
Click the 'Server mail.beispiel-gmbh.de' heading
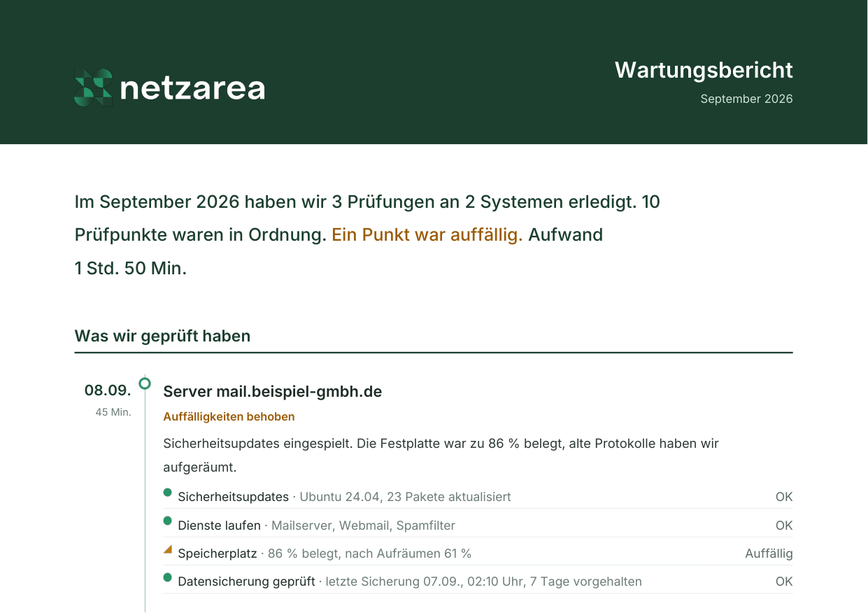pos(273,391)
